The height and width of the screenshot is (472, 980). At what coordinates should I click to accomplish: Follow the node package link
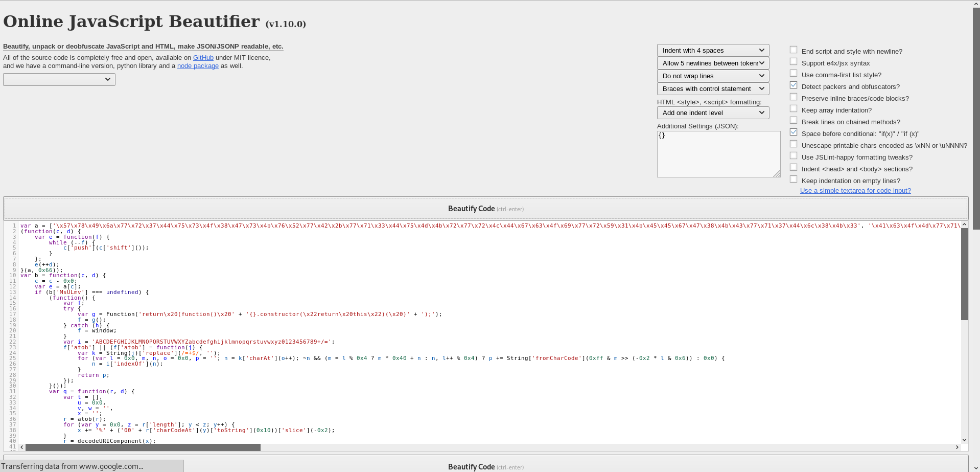pos(198,66)
